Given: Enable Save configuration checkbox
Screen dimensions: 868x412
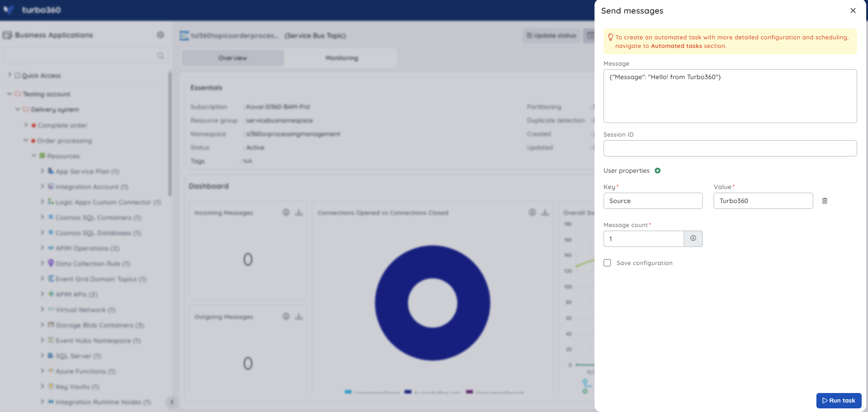Looking at the screenshot, I should (x=607, y=263).
